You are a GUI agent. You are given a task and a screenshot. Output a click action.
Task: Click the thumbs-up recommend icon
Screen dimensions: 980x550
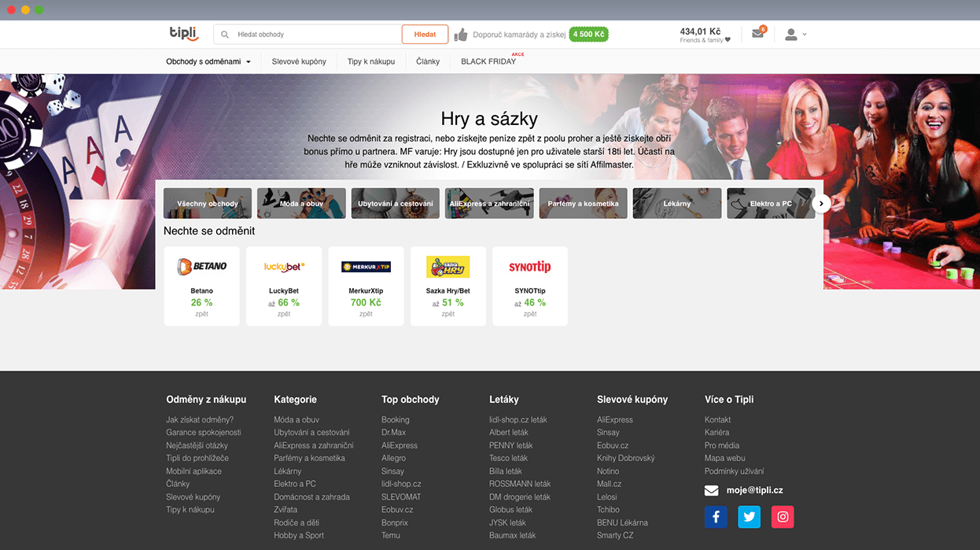461,35
